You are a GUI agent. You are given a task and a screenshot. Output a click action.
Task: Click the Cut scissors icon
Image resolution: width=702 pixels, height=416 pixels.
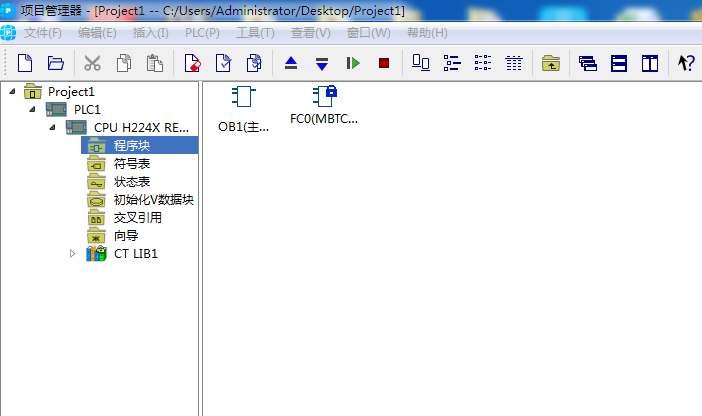pos(92,63)
